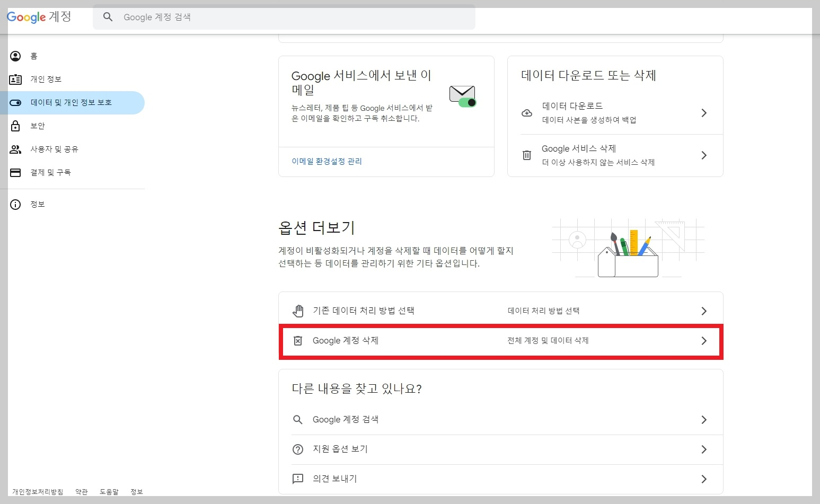Click the email envelope toggle illustration

[x=463, y=96]
